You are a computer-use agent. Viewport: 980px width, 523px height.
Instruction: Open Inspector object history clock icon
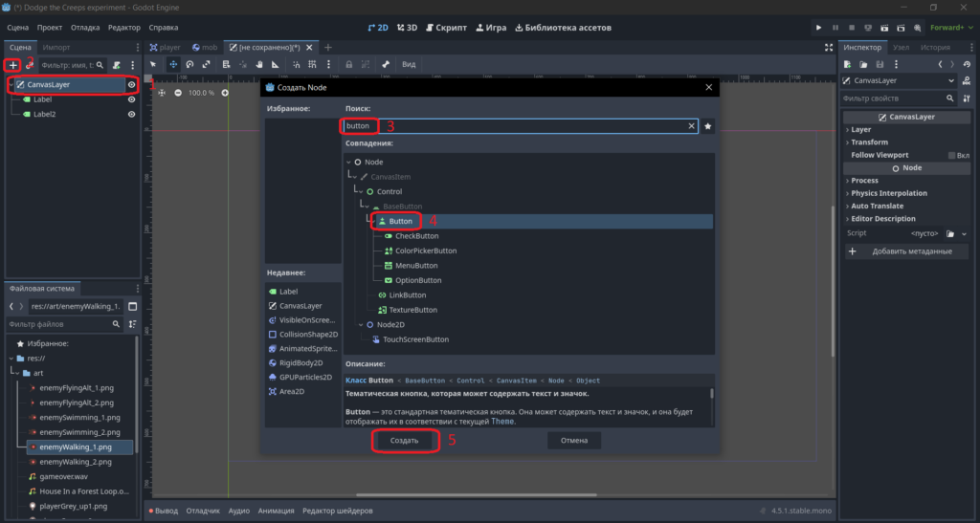pyautogui.click(x=967, y=64)
